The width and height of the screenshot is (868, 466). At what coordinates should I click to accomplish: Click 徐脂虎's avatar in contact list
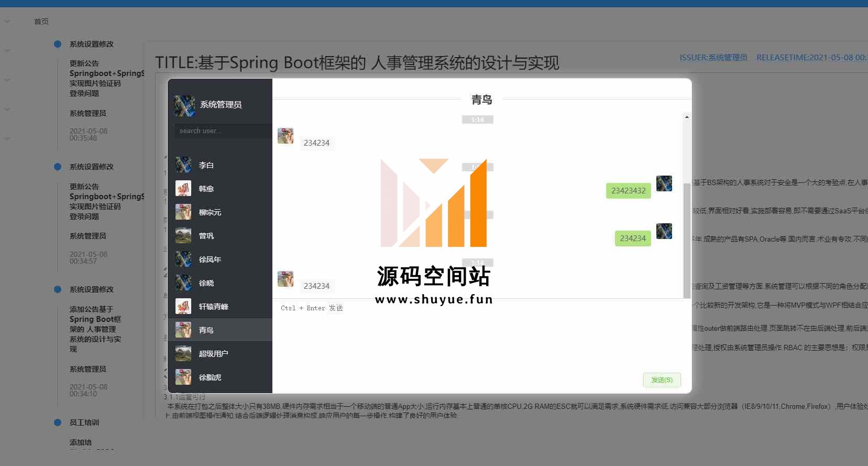pyautogui.click(x=183, y=377)
